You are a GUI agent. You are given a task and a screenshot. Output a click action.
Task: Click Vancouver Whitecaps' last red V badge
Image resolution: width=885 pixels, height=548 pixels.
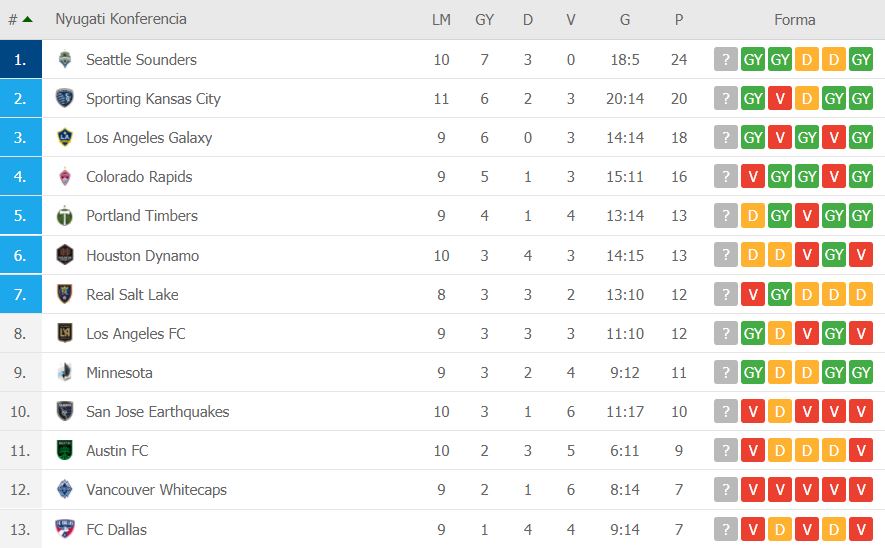click(861, 489)
